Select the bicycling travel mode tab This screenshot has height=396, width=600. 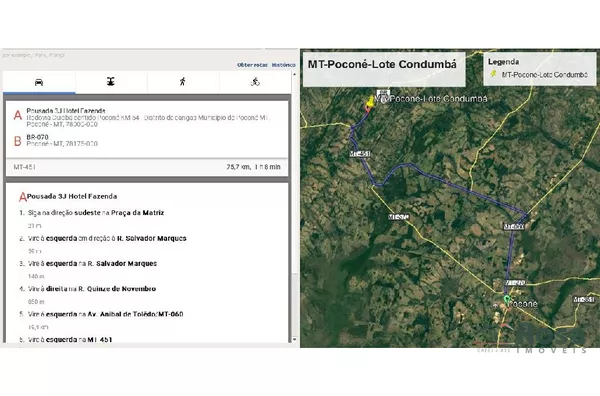point(255,82)
